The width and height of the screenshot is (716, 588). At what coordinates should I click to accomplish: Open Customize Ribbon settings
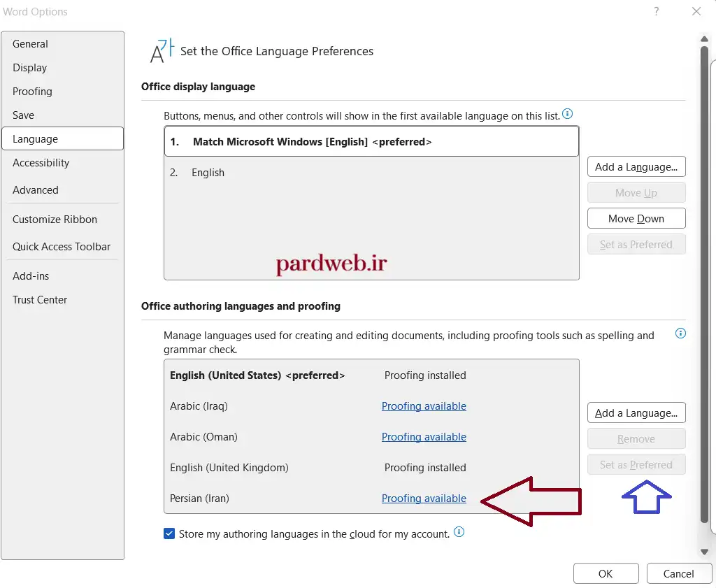62,219
